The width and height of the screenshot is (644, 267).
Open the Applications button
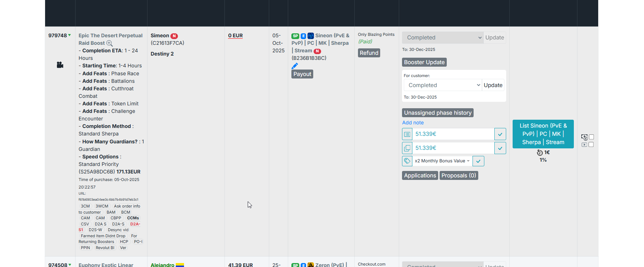(420, 176)
